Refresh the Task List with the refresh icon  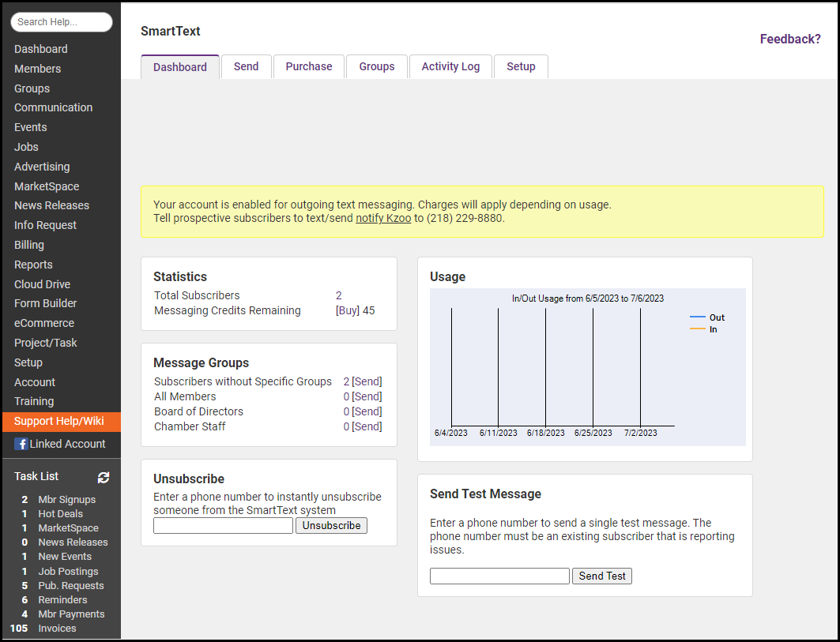[x=104, y=477]
